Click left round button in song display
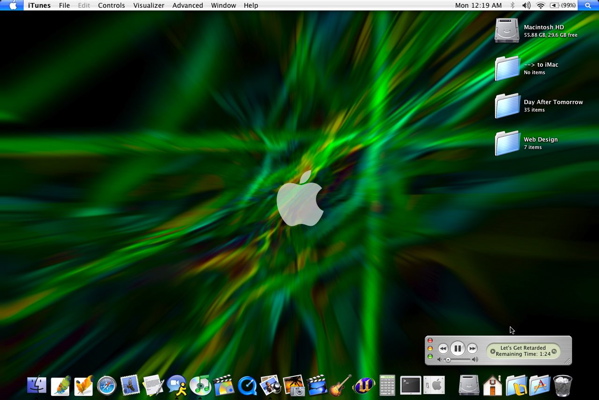The height and width of the screenshot is (400, 599). tap(492, 351)
